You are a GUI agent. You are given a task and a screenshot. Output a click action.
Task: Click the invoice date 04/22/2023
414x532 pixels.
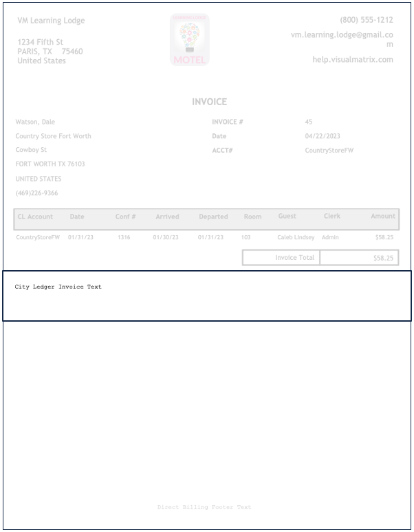pyautogui.click(x=323, y=136)
